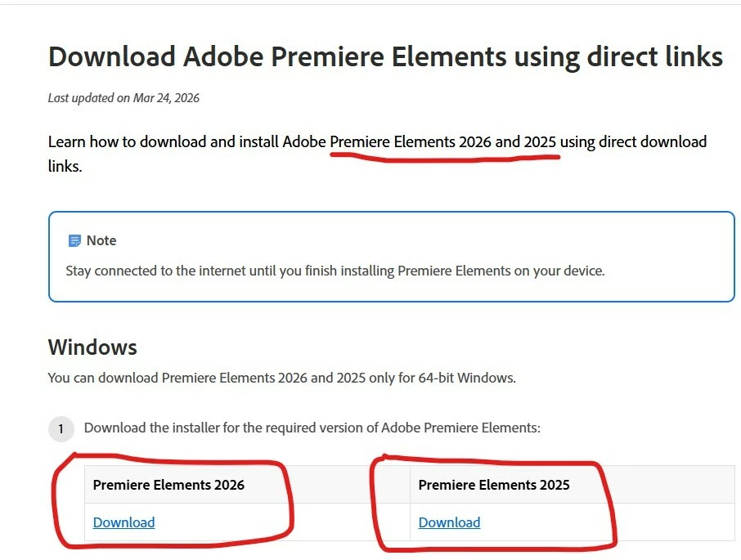Image resolution: width=741 pixels, height=560 pixels.
Task: Click the Windows section heading
Action: (x=92, y=347)
